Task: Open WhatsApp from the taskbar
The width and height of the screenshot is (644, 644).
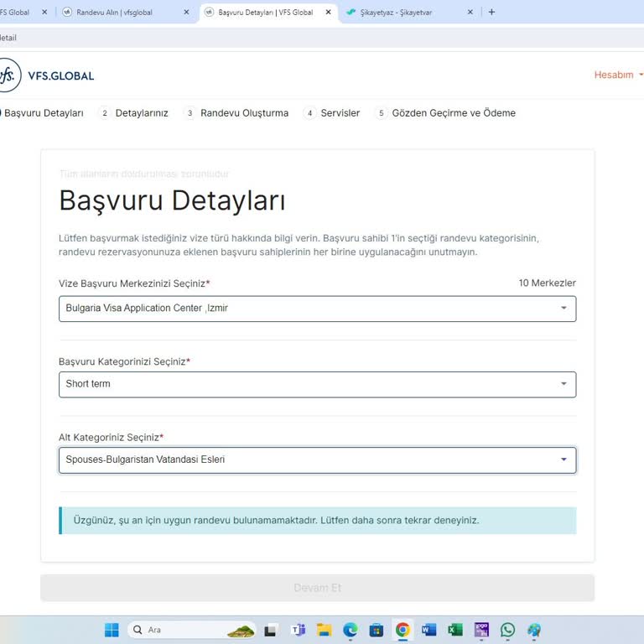Action: pyautogui.click(x=507, y=630)
